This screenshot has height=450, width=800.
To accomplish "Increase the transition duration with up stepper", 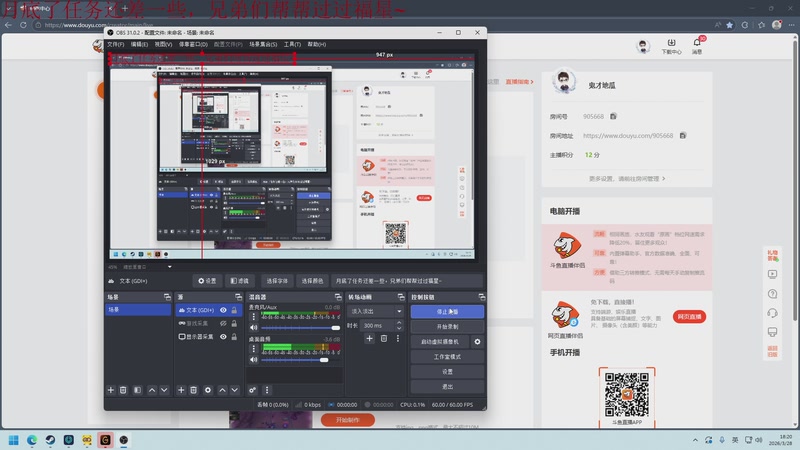I will pos(399,322).
